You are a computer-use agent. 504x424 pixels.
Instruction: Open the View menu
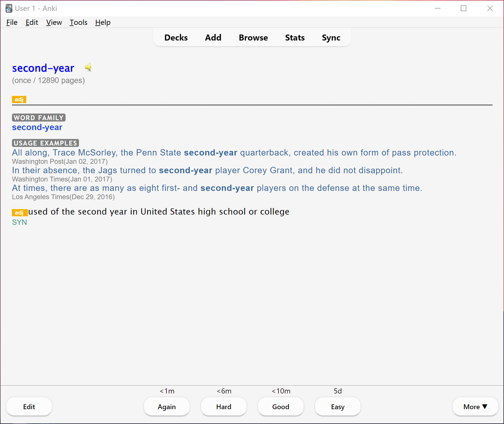(54, 22)
